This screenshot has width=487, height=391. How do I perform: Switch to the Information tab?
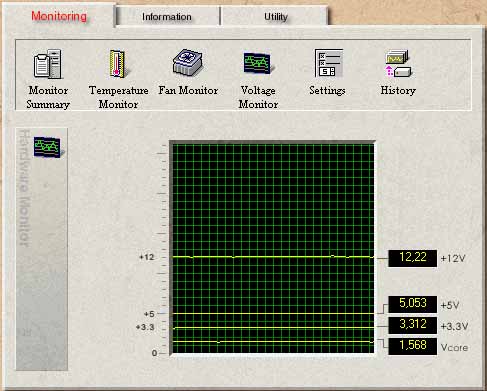tap(167, 17)
